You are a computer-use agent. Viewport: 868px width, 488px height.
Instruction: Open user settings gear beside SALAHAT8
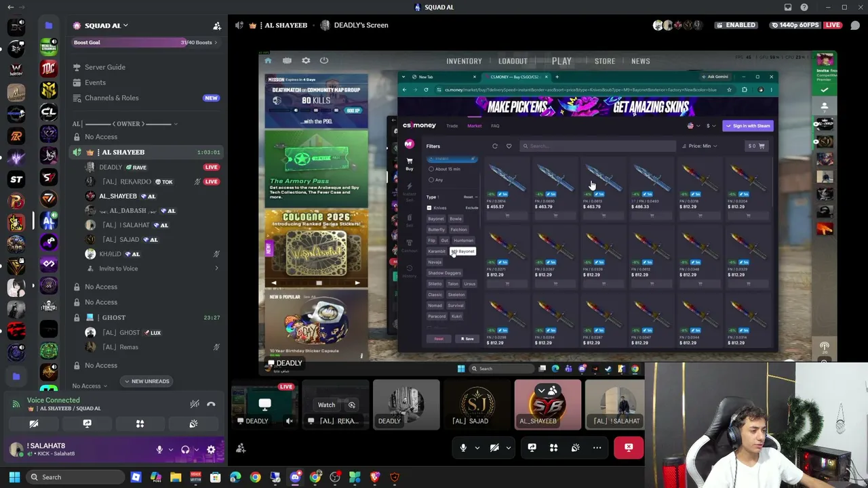211,449
